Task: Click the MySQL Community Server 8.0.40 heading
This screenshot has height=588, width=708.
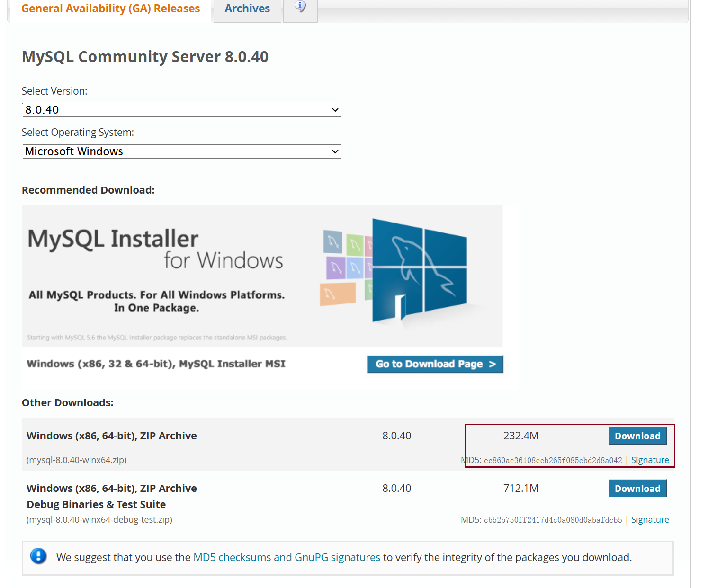Action: click(145, 57)
